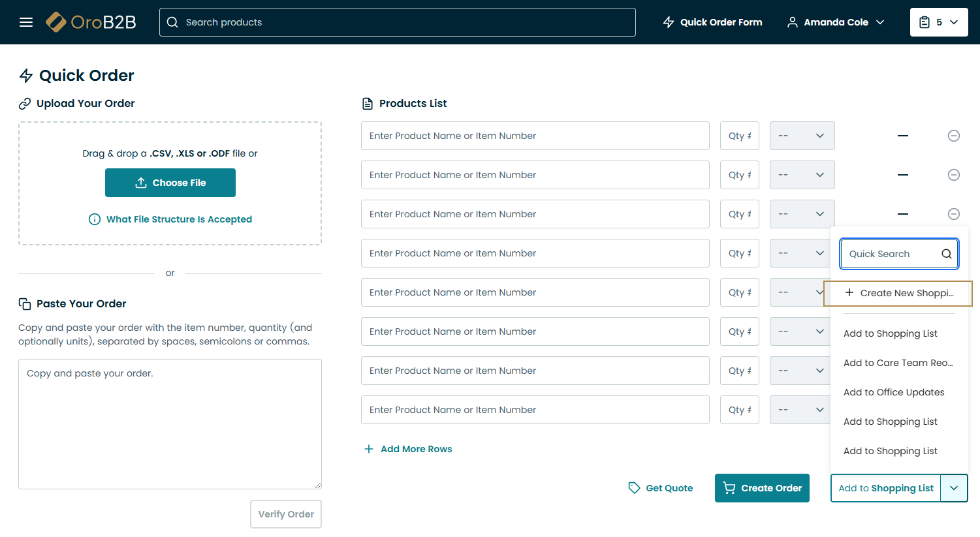Click the search magnifier in Quick Search
The height and width of the screenshot is (537, 980).
coord(946,254)
